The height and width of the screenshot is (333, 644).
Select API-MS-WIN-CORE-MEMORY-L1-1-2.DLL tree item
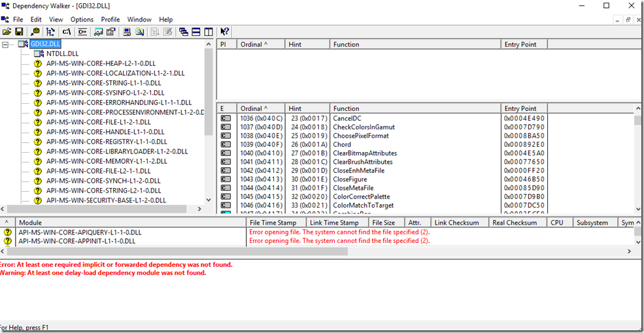[x=107, y=161]
